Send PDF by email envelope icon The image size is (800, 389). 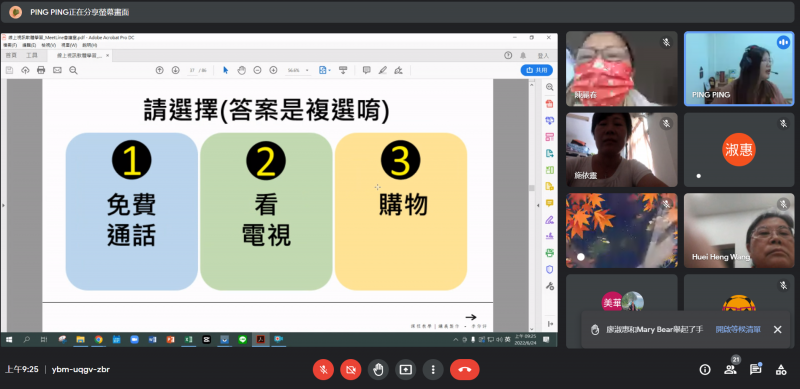point(57,70)
